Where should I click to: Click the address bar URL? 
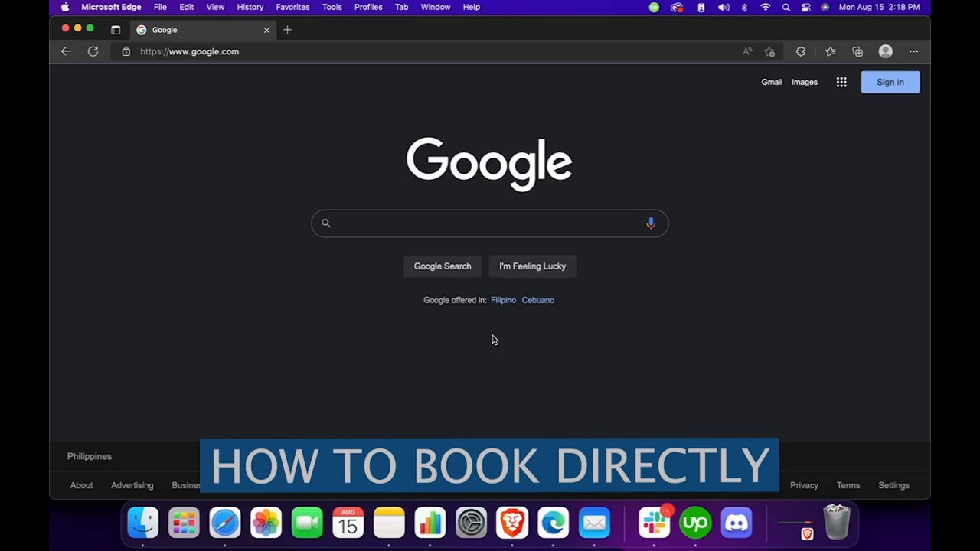point(190,51)
